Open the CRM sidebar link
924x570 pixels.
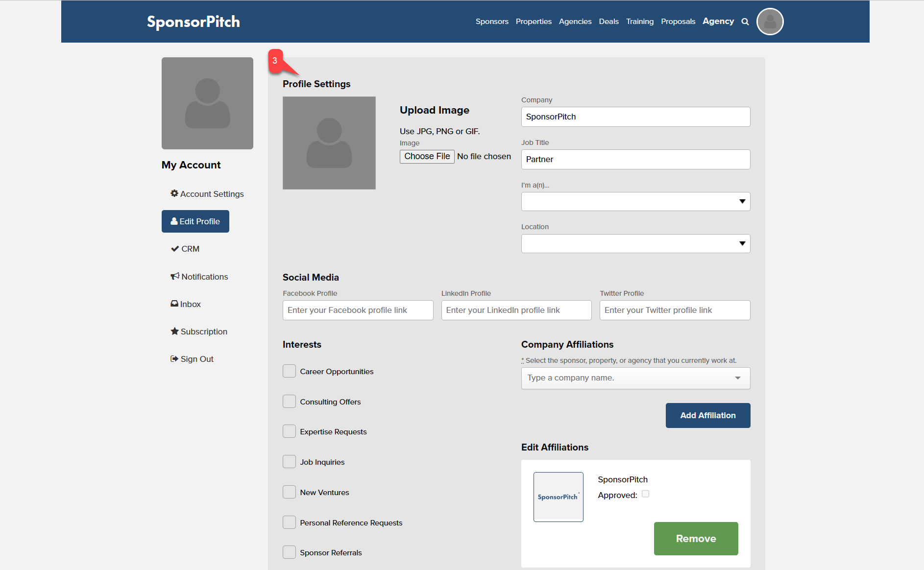click(x=185, y=249)
